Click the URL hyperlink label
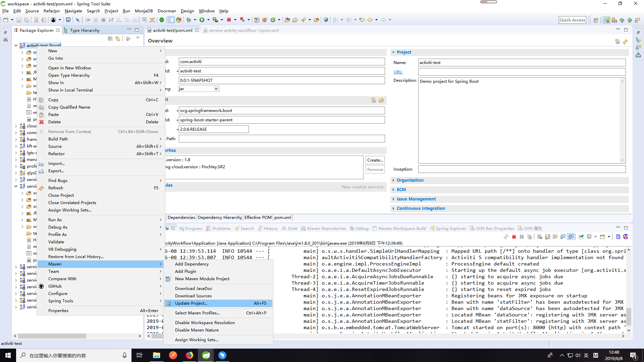The height and width of the screenshot is (362, 644). click(398, 72)
